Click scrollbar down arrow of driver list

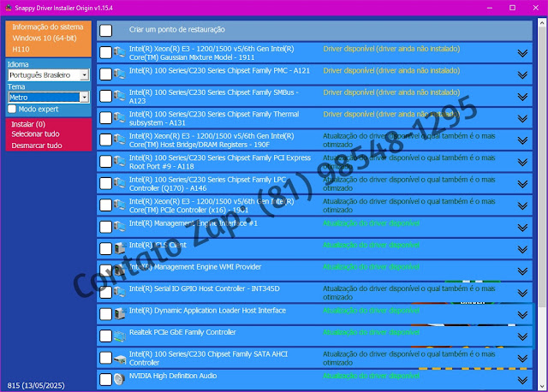click(x=542, y=386)
